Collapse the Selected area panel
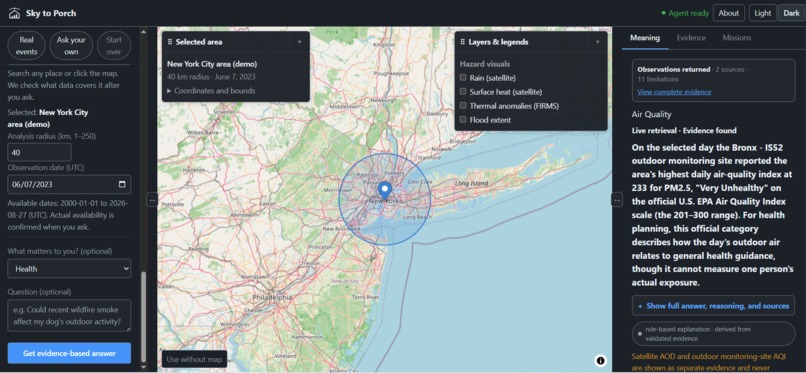The width and height of the screenshot is (806, 373). (299, 42)
